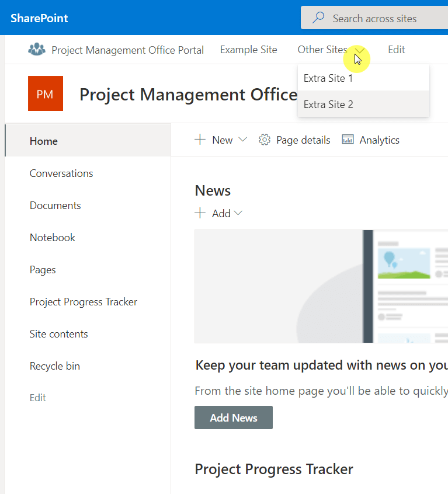Open Notebook in left navigation
Viewport: 448px width, 494px height.
coord(53,238)
